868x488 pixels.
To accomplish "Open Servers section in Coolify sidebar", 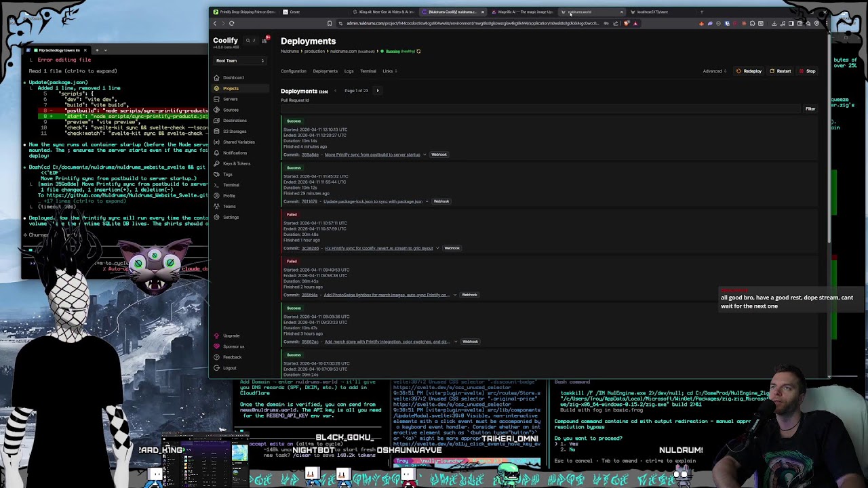I will pyautogui.click(x=231, y=99).
